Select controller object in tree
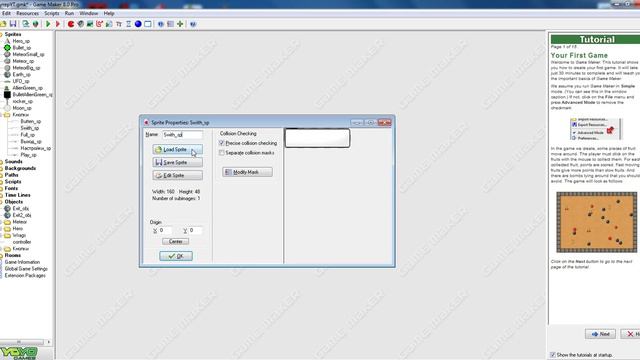The width and height of the screenshot is (640, 360). pos(22,242)
